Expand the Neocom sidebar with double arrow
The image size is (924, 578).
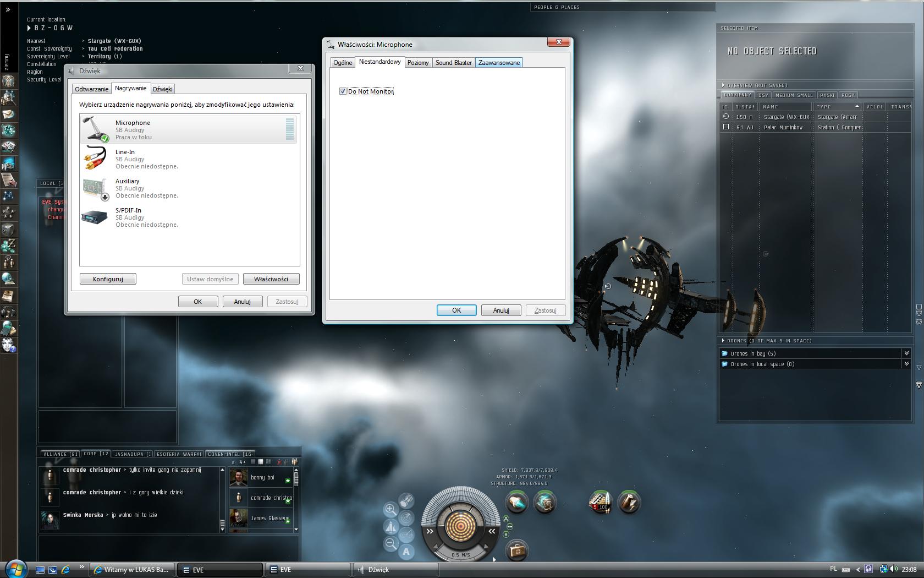[8, 9]
